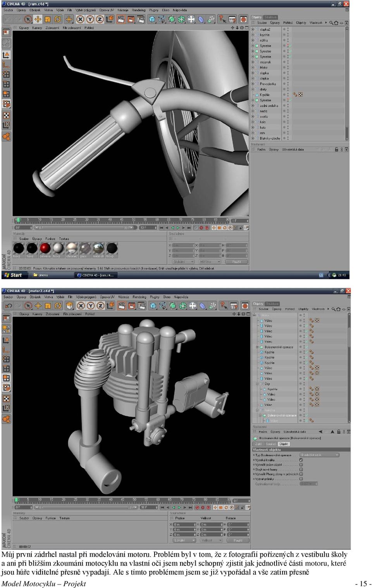This screenshot has height=588, width=372.
Task: Open help pointer icon in ram.c4d toolbar
Action: 222,19
